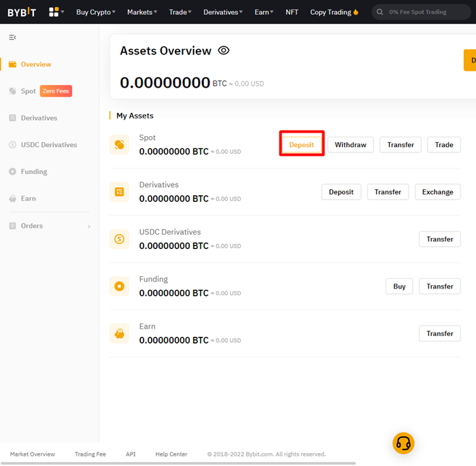Viewport: 476px width, 466px height.
Task: Click the Spot Deposit button
Action: click(301, 145)
